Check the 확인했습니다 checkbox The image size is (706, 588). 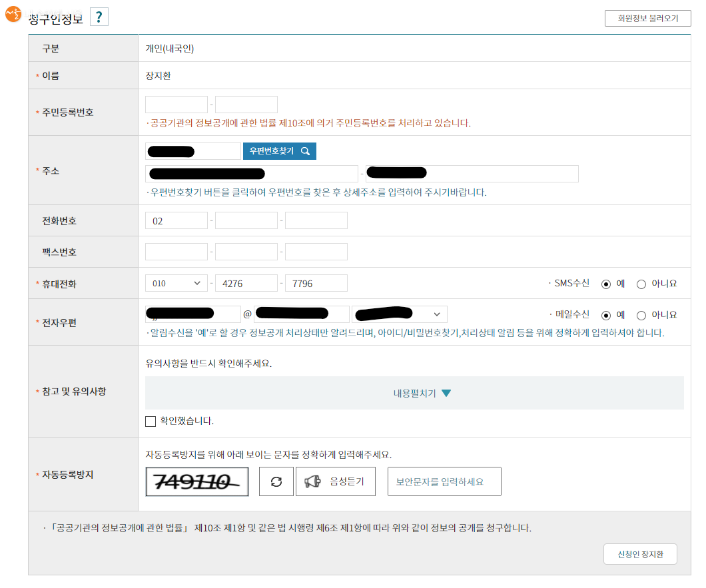tap(151, 421)
